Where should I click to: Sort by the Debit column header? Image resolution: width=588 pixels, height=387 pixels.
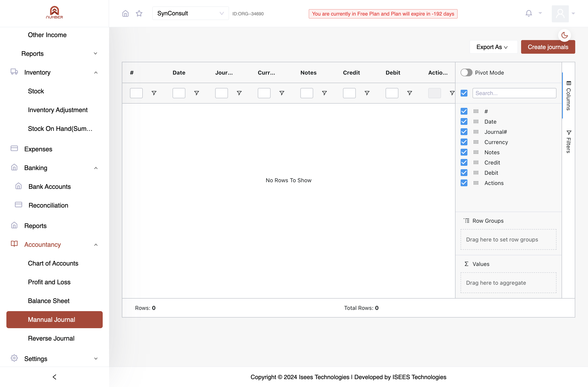[x=393, y=73]
